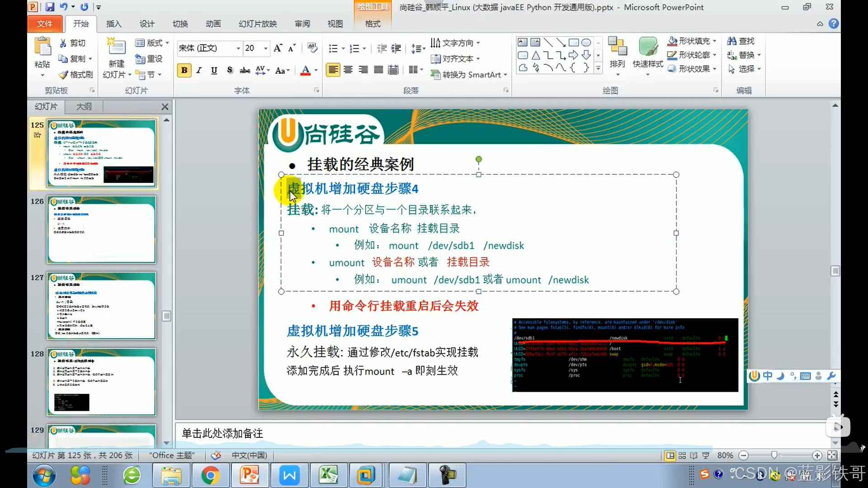The height and width of the screenshot is (488, 868).
Task: Expand the font name combo box
Action: click(238, 48)
